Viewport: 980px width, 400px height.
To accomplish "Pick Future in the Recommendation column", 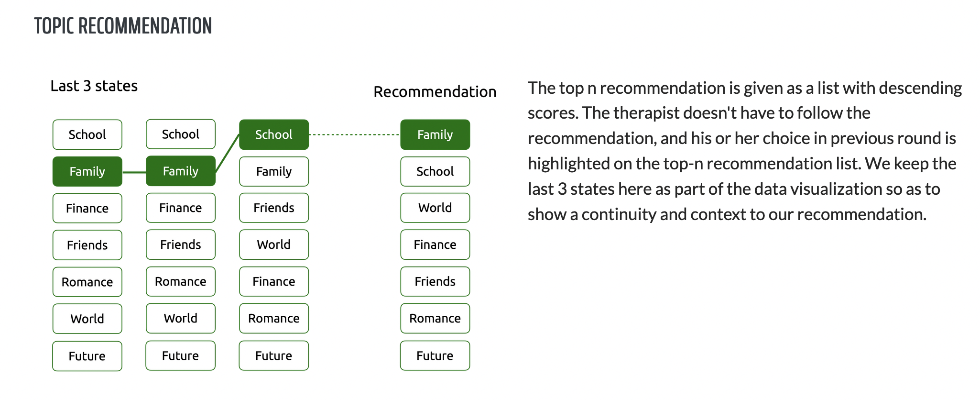I will click(435, 356).
